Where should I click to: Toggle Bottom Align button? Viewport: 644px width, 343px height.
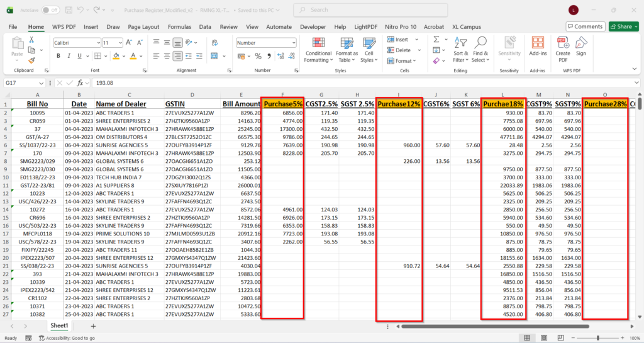pyautogui.click(x=177, y=42)
